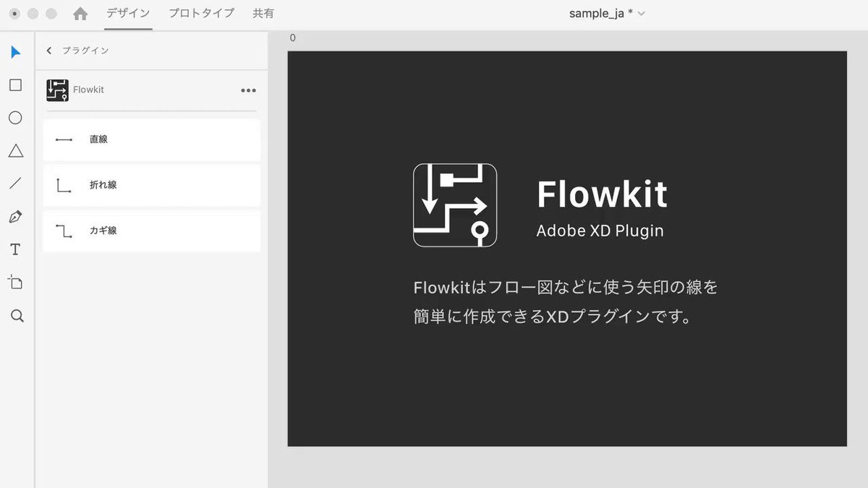
Task: Select the Rectangle tool
Action: pyautogui.click(x=15, y=85)
